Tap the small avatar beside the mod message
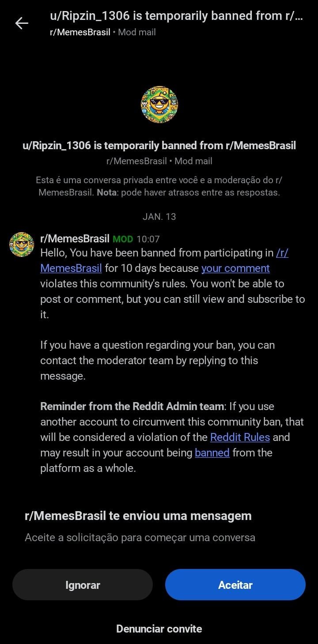Viewport: 318px width, 644px height. tap(22, 245)
